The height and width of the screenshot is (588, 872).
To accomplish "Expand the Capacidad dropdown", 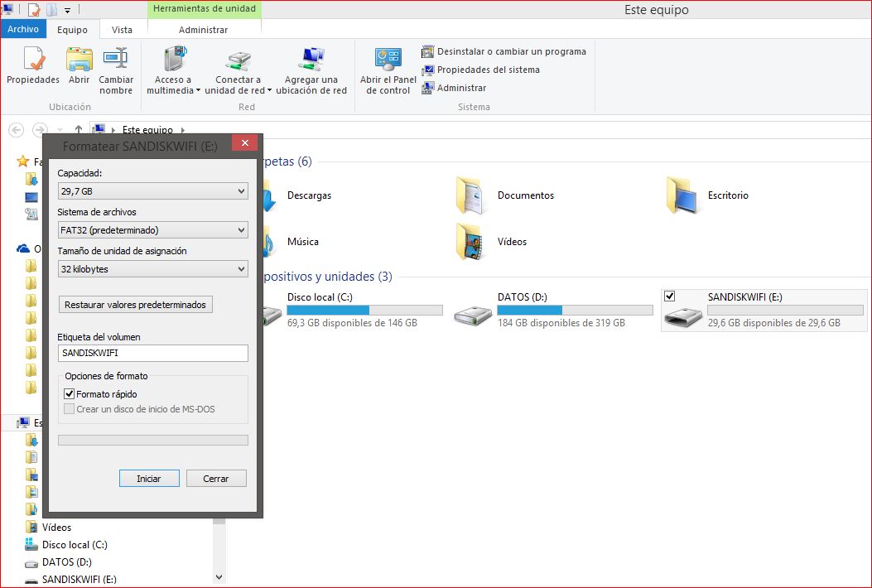I will tap(153, 191).
